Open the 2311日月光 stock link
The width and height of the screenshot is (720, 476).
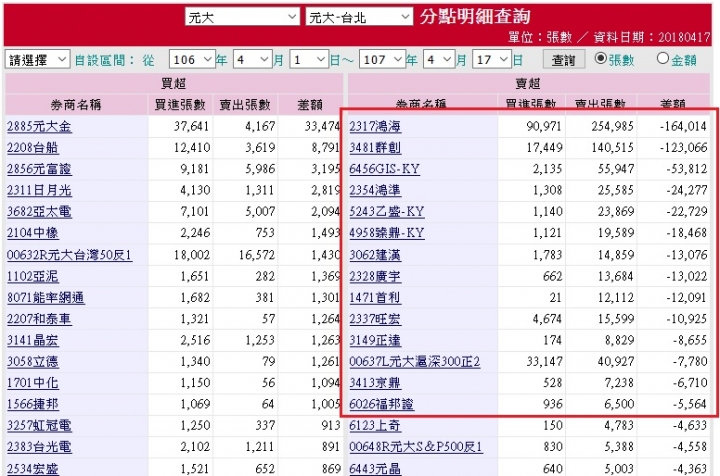pyautogui.click(x=39, y=190)
